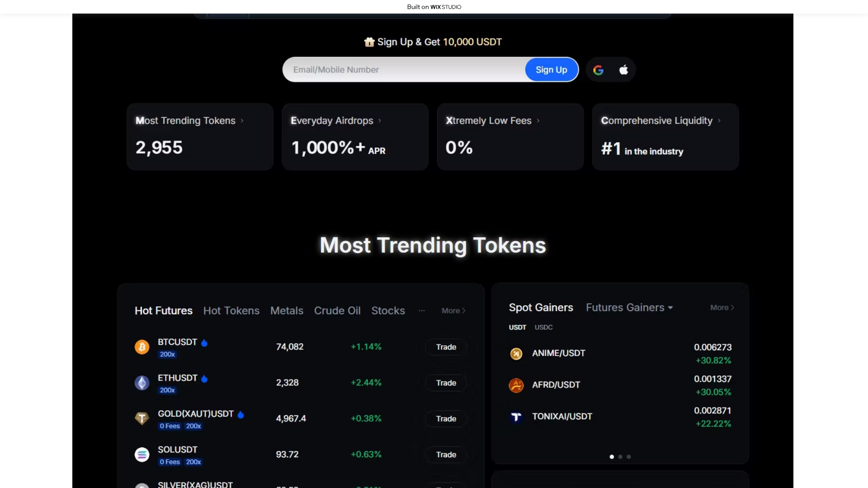The height and width of the screenshot is (488, 868).
Task: Click the 200x badge under SOLUSDT
Action: tap(193, 462)
